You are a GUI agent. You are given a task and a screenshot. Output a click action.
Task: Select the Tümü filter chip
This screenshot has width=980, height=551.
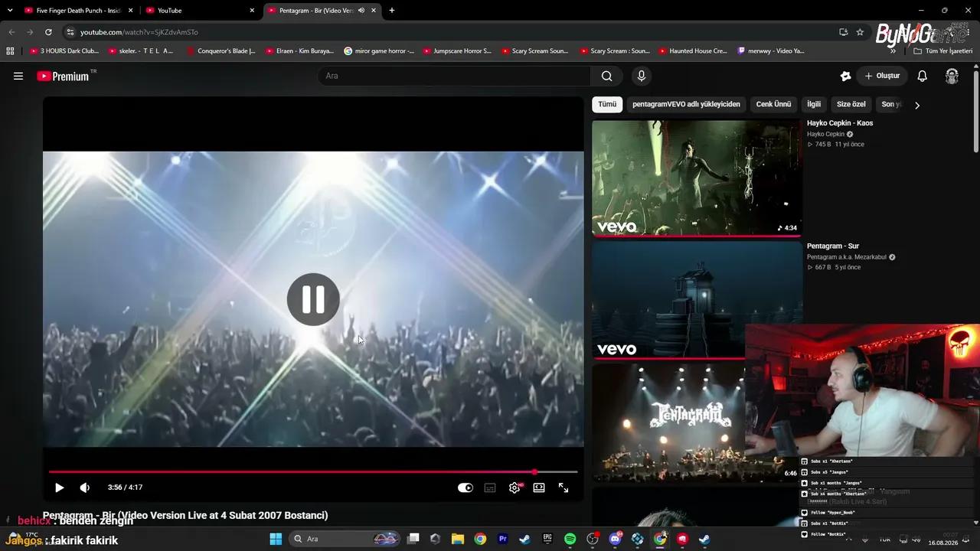click(607, 104)
